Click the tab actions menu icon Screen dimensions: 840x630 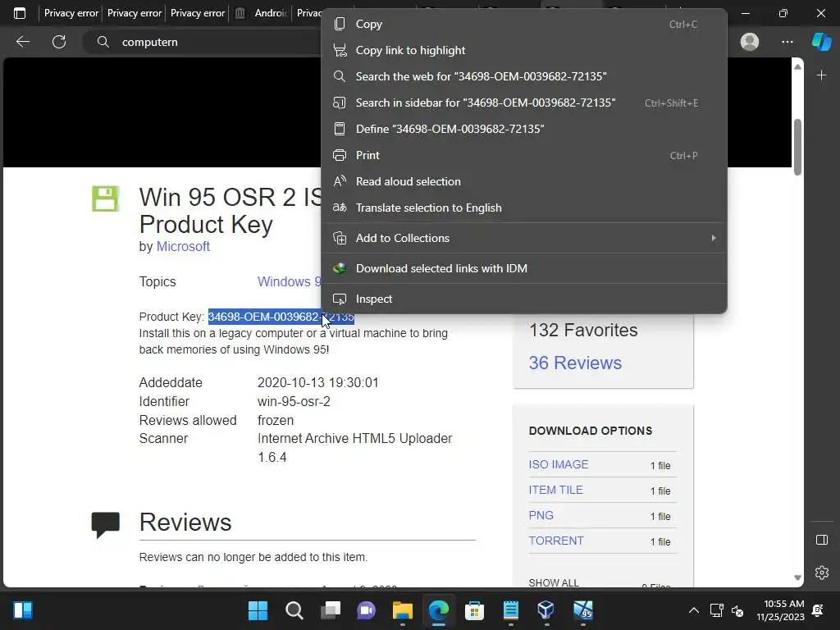(20, 13)
